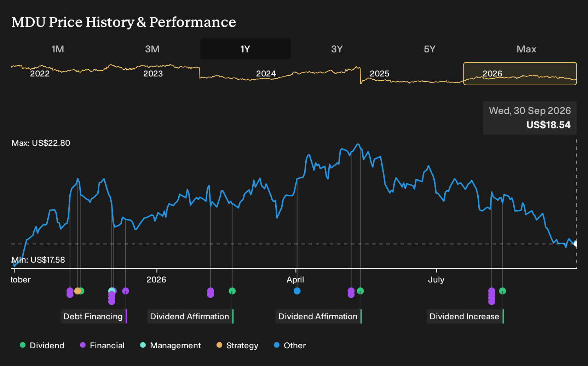
Task: Switch to the 5Y range tab
Action: 430,49
